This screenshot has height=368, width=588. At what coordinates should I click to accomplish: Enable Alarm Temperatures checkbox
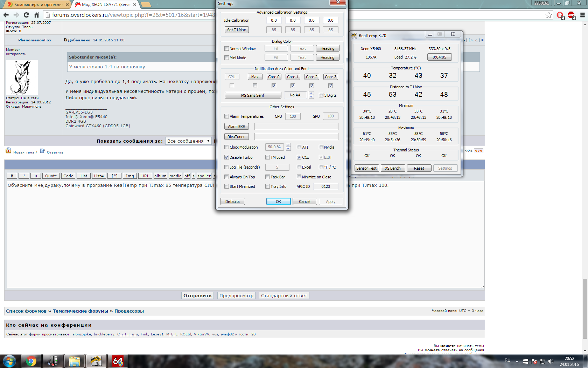coord(226,116)
